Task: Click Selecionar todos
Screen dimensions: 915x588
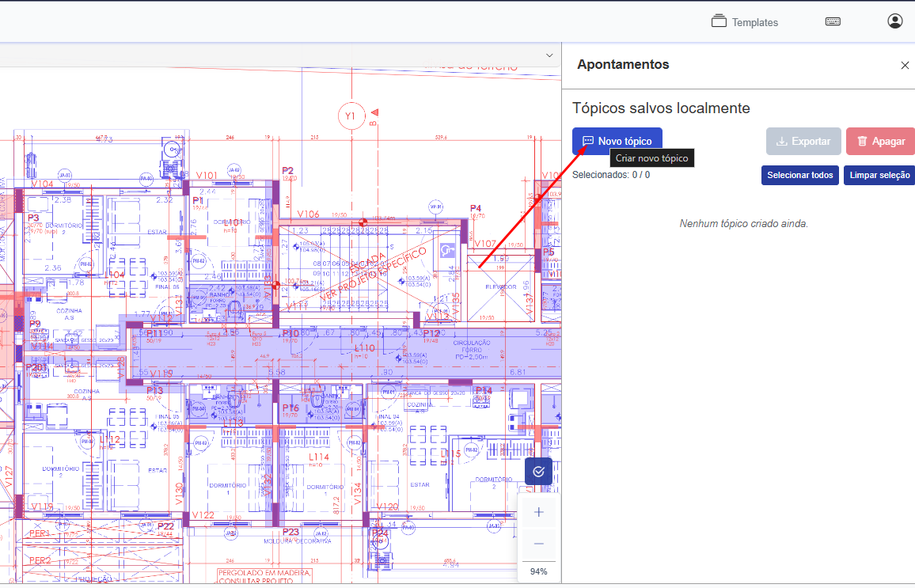Action: 800,175
